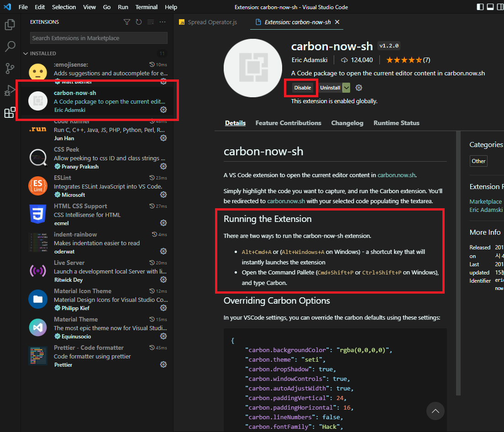Open the Help menu

tap(171, 7)
